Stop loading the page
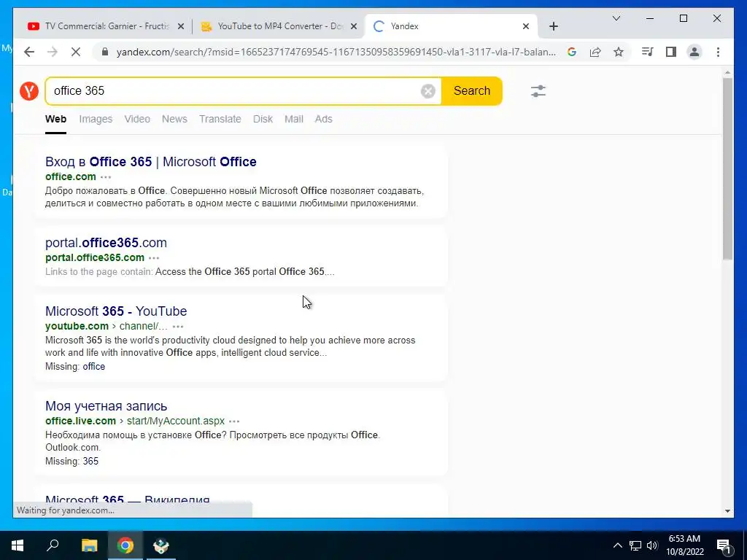 point(76,52)
